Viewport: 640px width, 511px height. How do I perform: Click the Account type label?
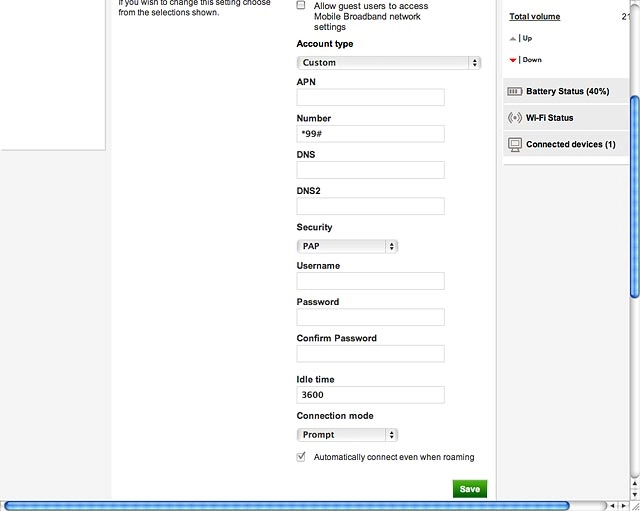pyautogui.click(x=325, y=44)
